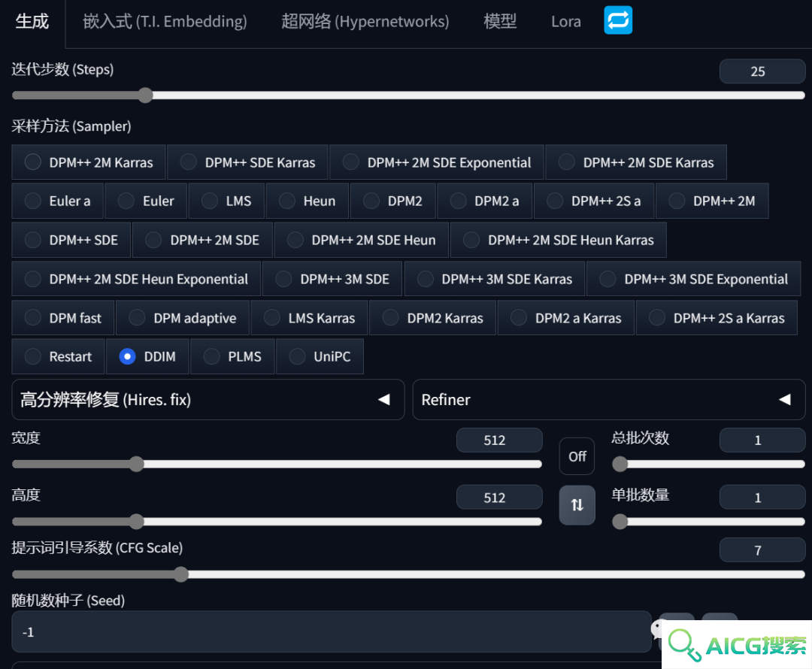The height and width of the screenshot is (669, 812).
Task: Choose the DPM++ 2M sampler
Action: [x=712, y=201]
